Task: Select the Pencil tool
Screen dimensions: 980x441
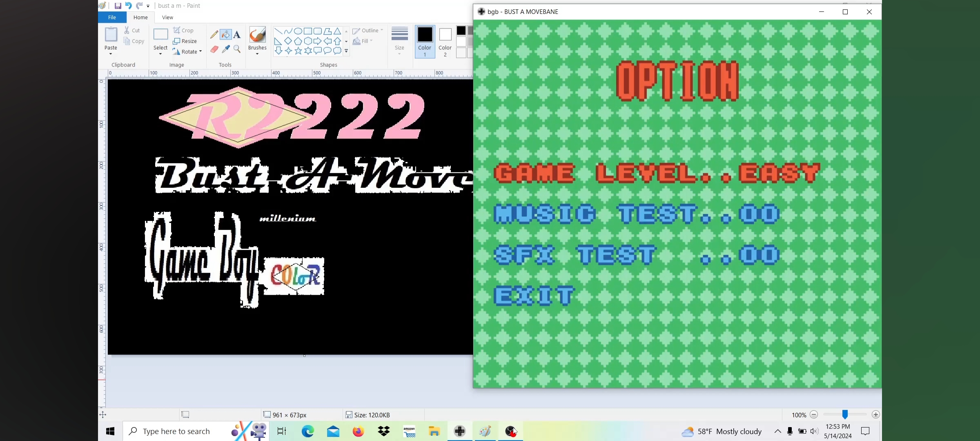Action: point(214,35)
